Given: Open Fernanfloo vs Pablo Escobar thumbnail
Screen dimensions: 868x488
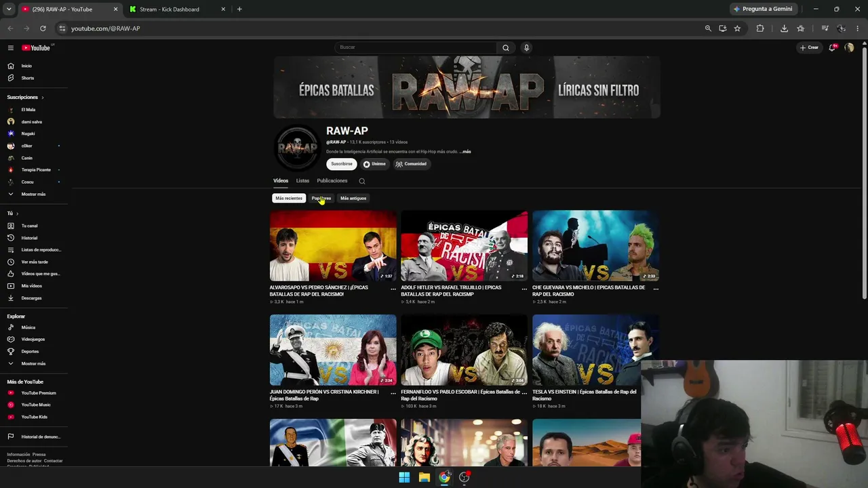Looking at the screenshot, I should click(x=464, y=350).
